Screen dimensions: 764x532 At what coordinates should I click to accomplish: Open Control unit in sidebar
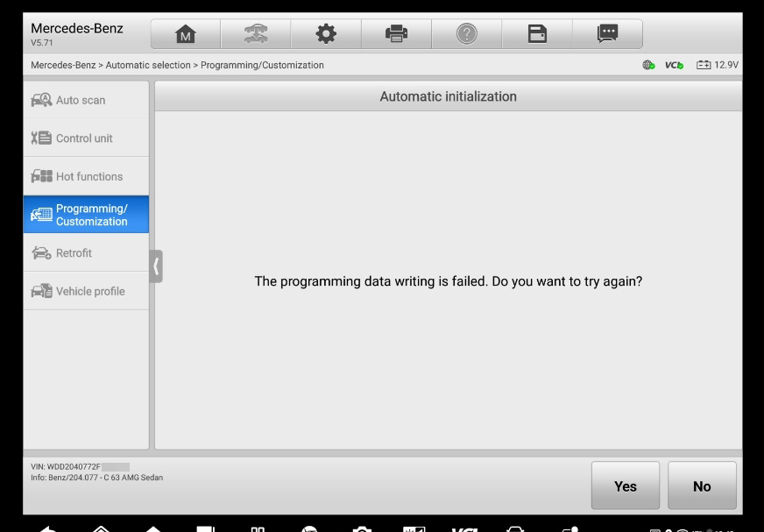coord(86,138)
